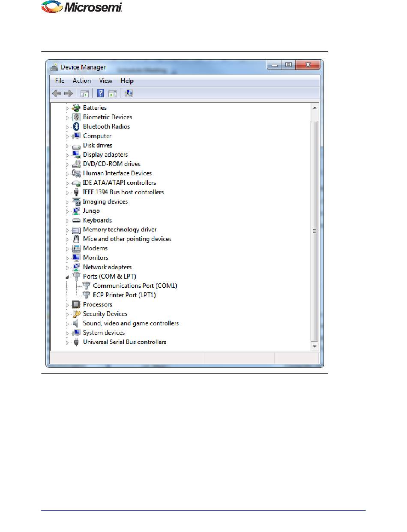This screenshot has width=407, height=532.
Task: Select the Keyboards icon
Action: coord(76,220)
